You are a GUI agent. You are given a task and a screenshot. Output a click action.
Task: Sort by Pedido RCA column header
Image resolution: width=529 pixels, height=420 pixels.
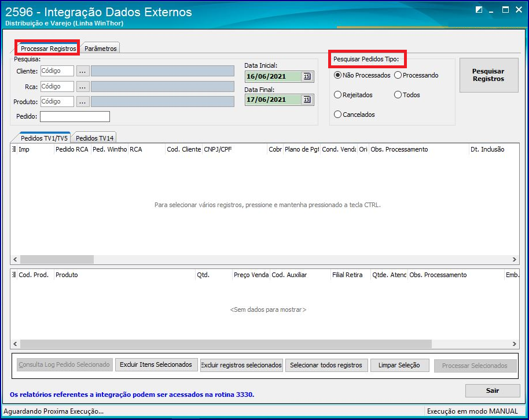point(72,149)
